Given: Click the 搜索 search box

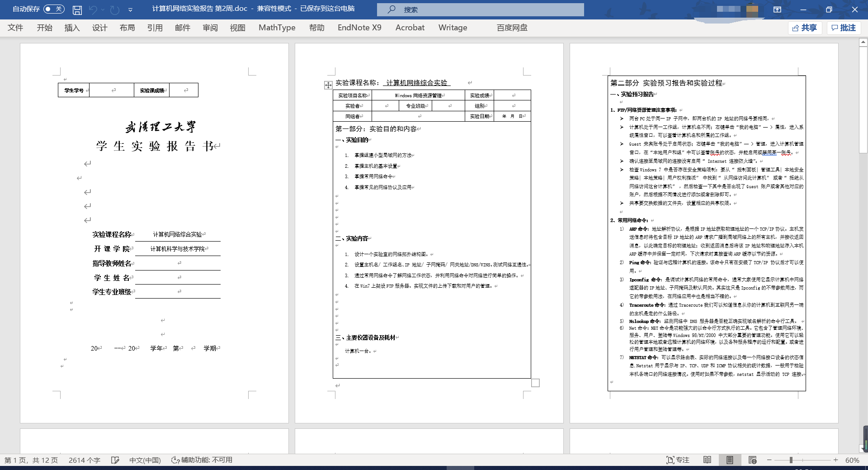Looking at the screenshot, I should coord(480,9).
